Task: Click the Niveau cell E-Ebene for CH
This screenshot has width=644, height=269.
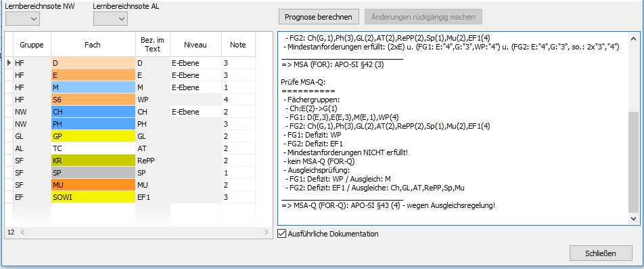Action: pyautogui.click(x=196, y=111)
